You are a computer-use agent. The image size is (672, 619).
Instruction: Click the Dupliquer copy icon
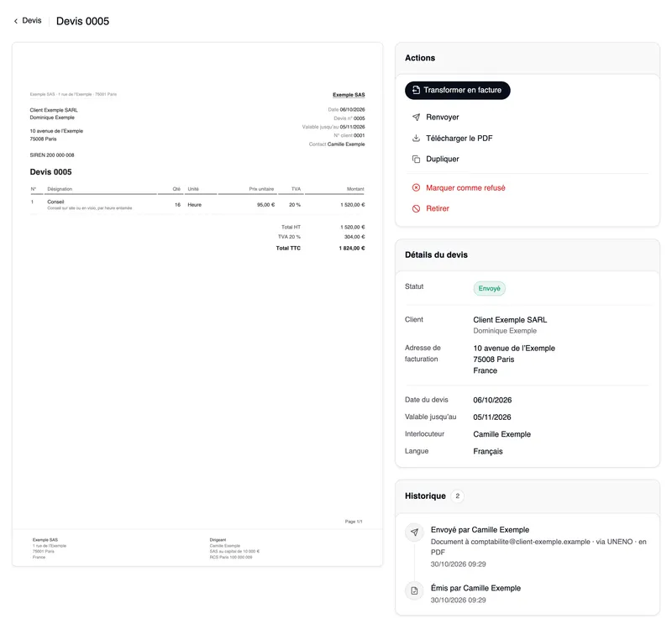416,159
